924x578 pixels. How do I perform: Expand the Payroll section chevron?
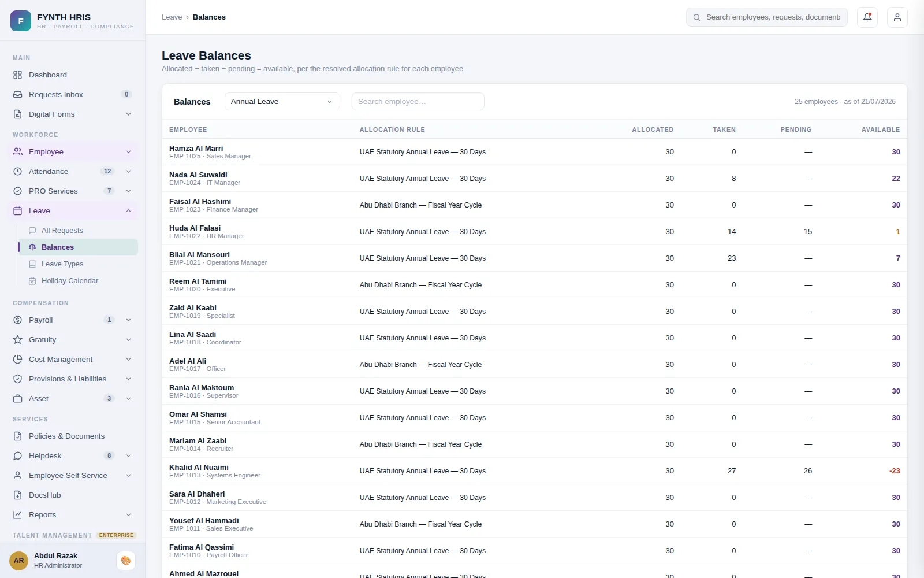coord(128,320)
